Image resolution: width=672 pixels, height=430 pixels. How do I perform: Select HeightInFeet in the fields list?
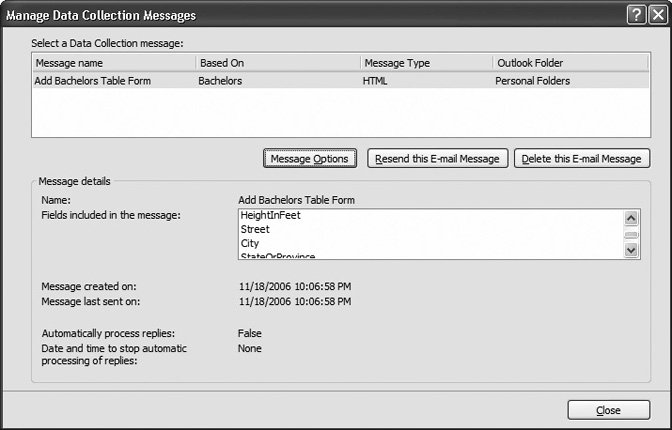tap(272, 215)
